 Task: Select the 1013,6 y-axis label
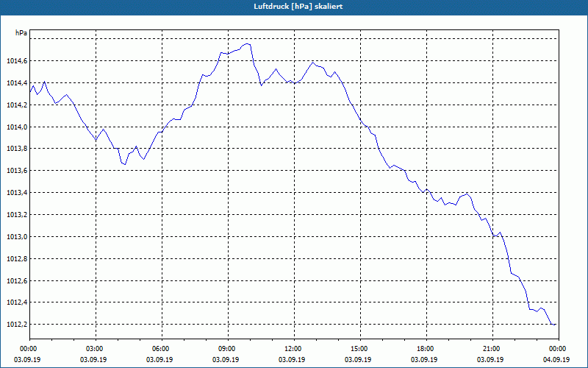[16, 171]
